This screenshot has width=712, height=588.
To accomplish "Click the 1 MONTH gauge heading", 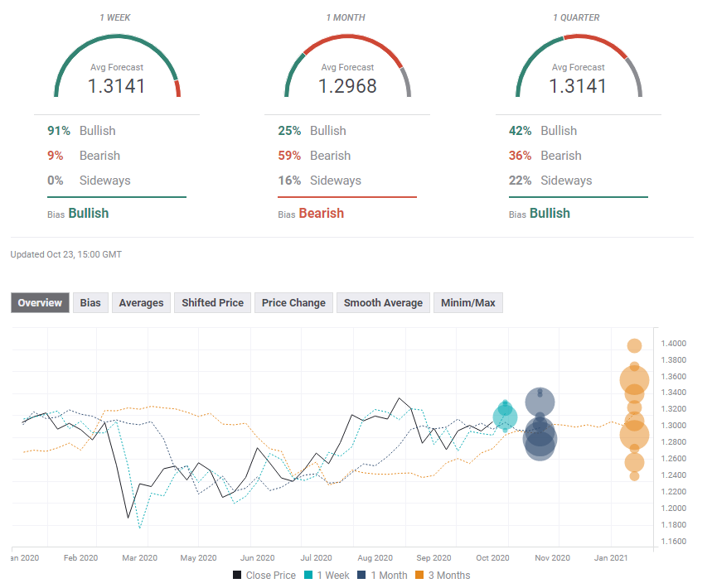I will [346, 17].
